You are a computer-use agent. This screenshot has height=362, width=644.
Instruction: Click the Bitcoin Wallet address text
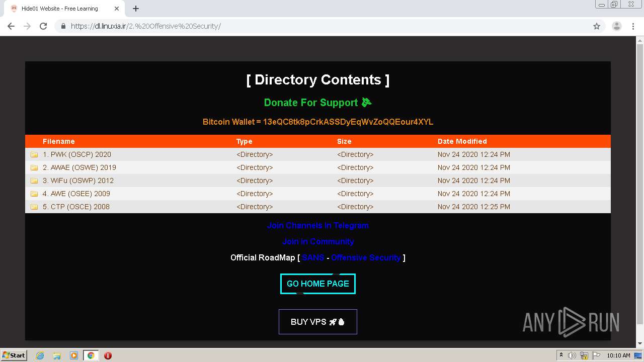[x=348, y=122]
